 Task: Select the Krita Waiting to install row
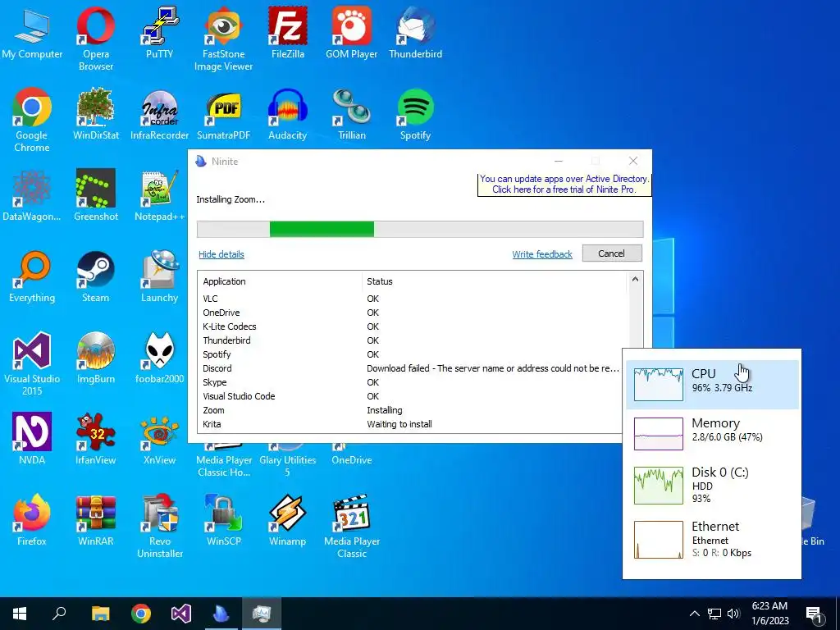click(x=412, y=424)
